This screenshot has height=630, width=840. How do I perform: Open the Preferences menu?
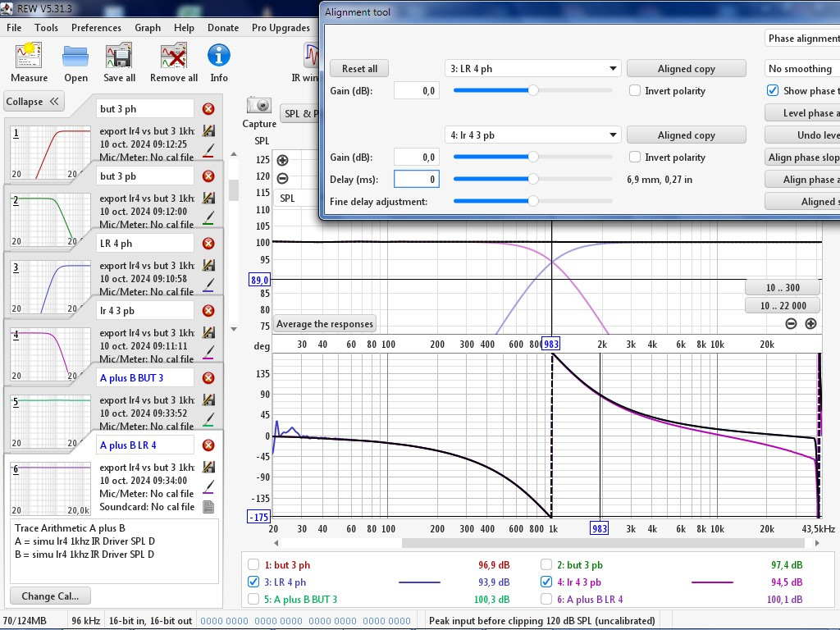point(96,28)
